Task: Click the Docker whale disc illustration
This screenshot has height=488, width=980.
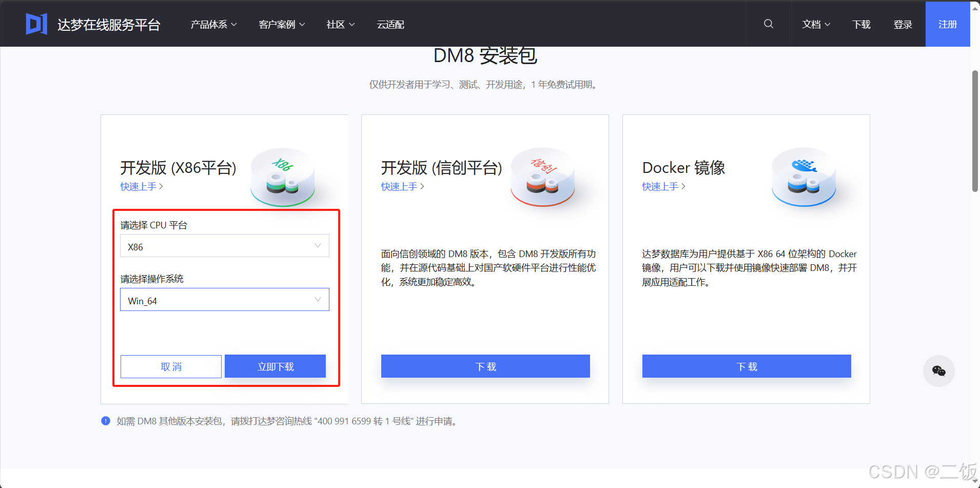Action: pyautogui.click(x=804, y=177)
